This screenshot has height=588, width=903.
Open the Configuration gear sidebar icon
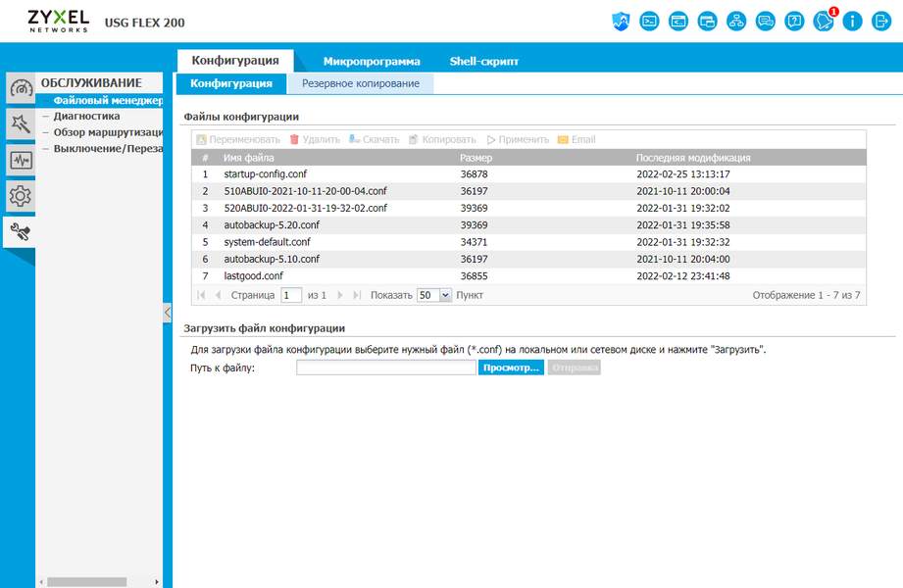pos(21,196)
